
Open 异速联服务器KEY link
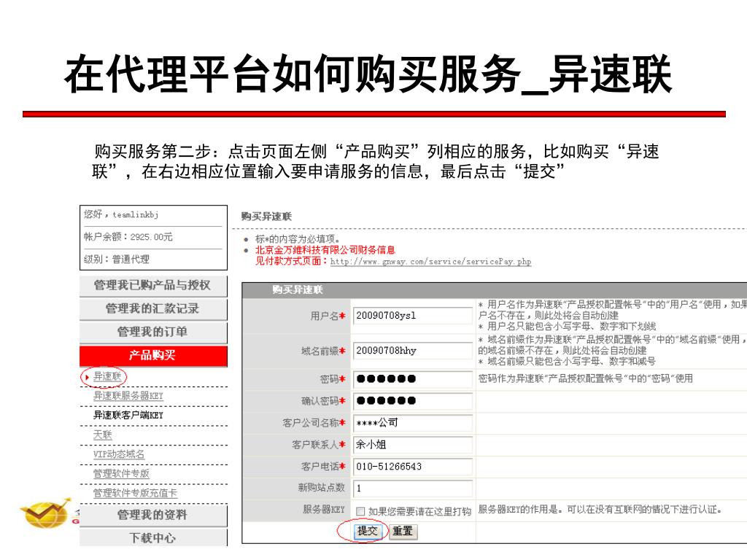click(x=128, y=396)
